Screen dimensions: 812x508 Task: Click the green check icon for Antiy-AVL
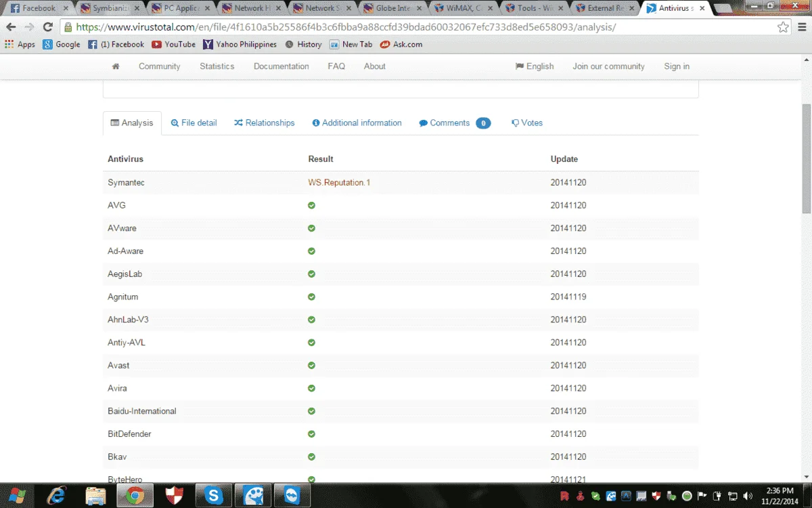point(311,343)
